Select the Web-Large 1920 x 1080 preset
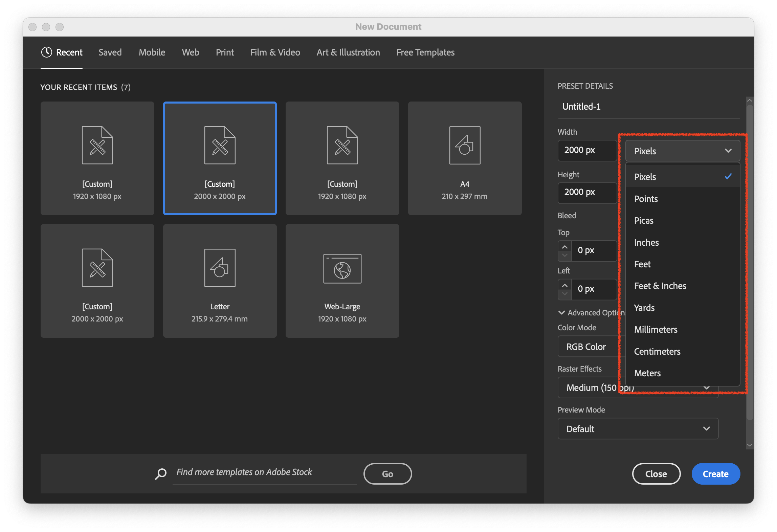This screenshot has height=532, width=777. point(342,281)
